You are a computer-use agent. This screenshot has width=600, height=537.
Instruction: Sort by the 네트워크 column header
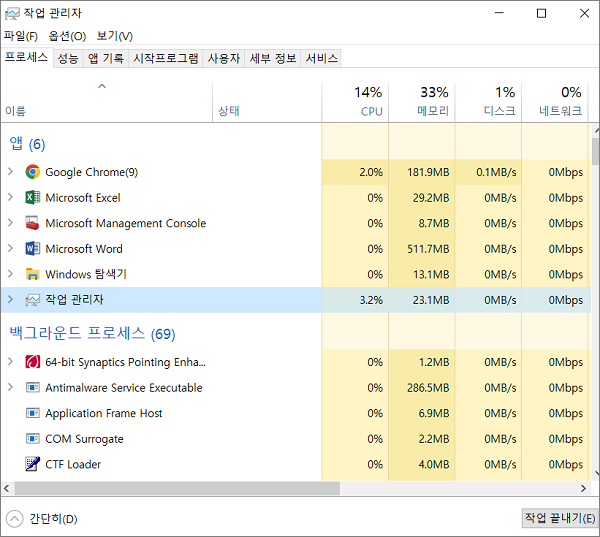(554, 102)
